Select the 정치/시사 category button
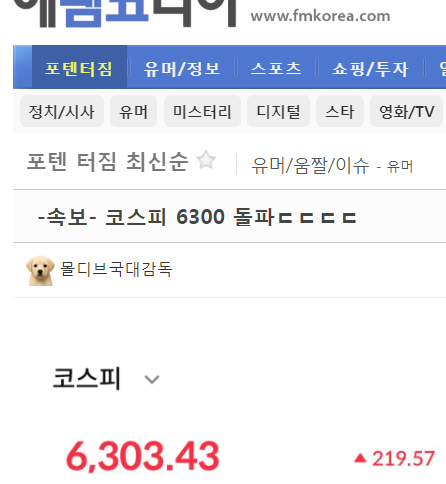This screenshot has width=446, height=484. pyautogui.click(x=62, y=111)
